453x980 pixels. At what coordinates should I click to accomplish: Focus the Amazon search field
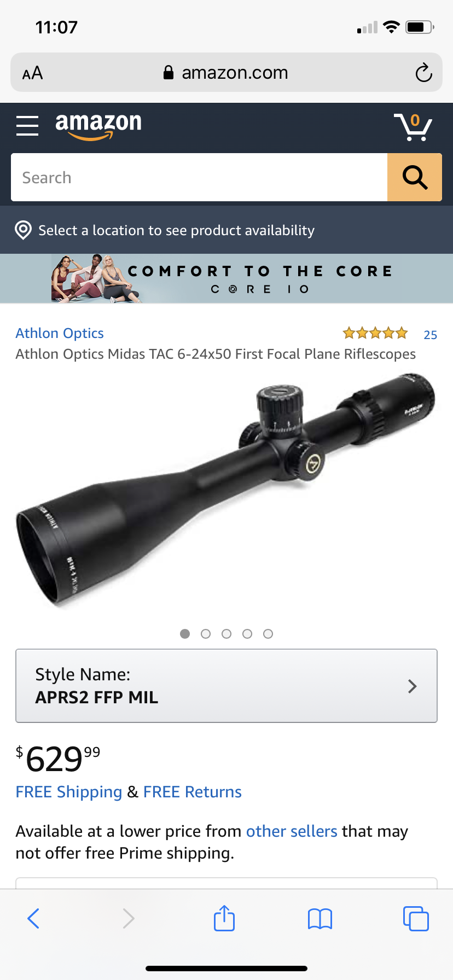pos(199,177)
